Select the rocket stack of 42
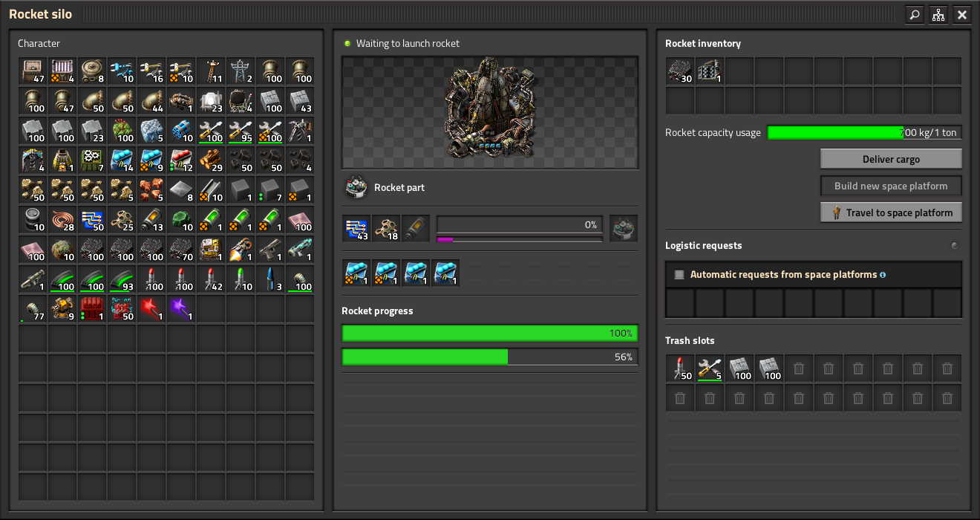 tap(211, 279)
